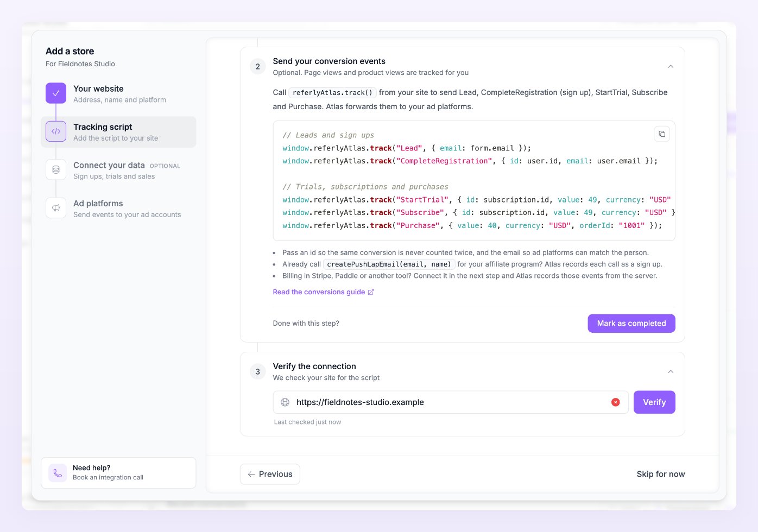
Task: Click the Purchase track code line
Action: pyautogui.click(x=472, y=226)
